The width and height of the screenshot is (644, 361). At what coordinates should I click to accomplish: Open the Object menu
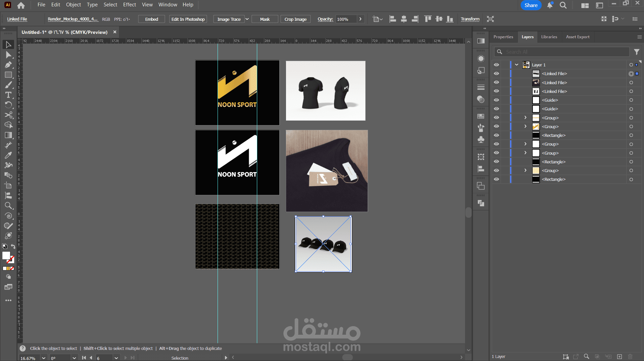(74, 5)
